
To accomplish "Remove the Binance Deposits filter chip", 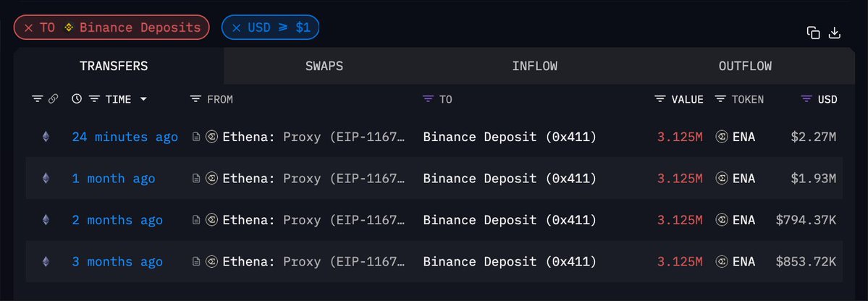I will [x=29, y=27].
